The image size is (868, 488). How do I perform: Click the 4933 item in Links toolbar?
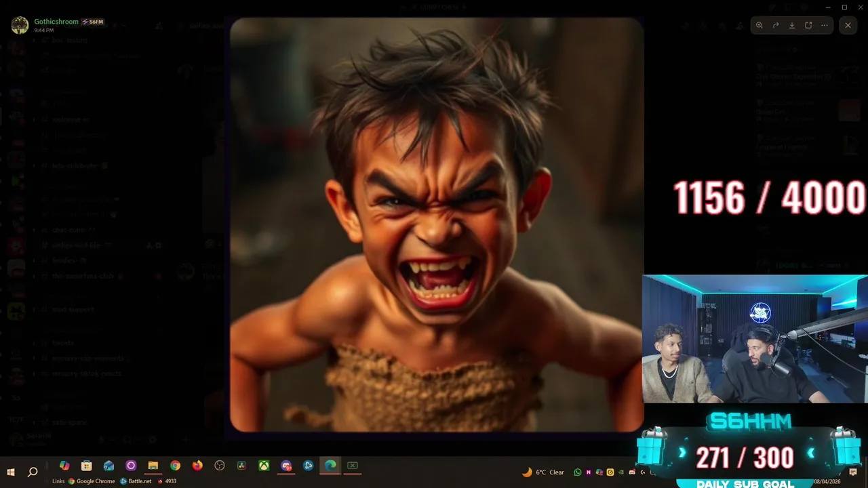point(167,481)
